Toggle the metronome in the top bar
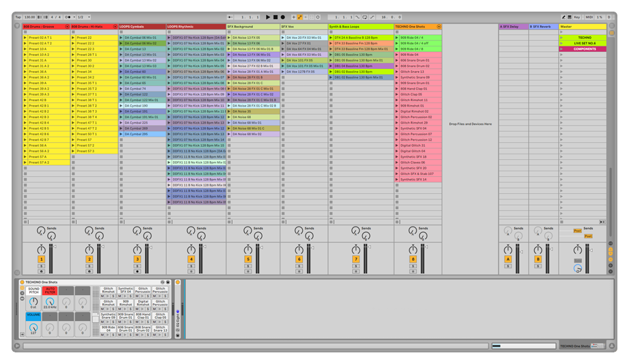 [68, 17]
